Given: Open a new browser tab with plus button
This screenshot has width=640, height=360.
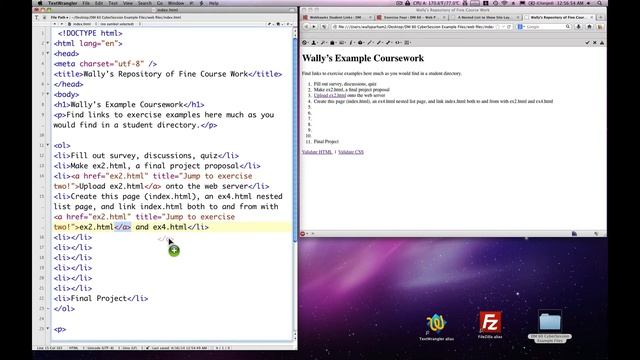Looking at the screenshot, I should [x=600, y=18].
